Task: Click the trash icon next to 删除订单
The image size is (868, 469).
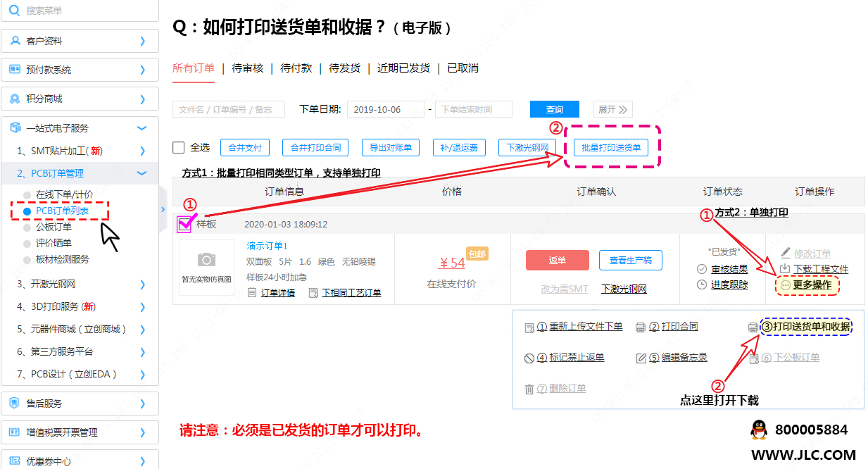Action: pyautogui.click(x=529, y=389)
